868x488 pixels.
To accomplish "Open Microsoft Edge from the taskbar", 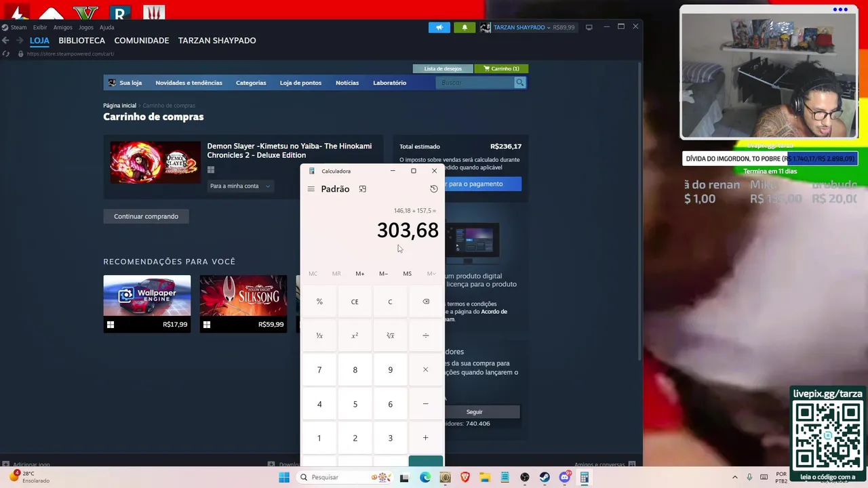I will click(425, 477).
